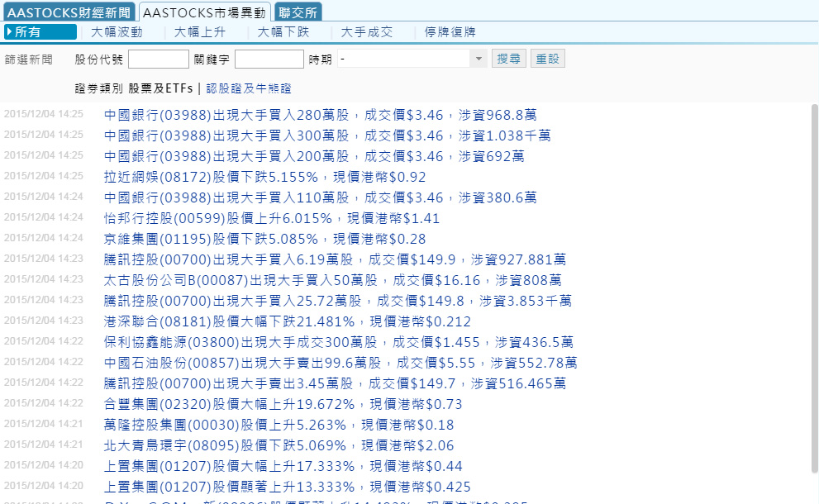Viewport: 819px width, 504px height.
Task: Click timestamp of 拉近網娛(08172) news row
Action: (43, 176)
